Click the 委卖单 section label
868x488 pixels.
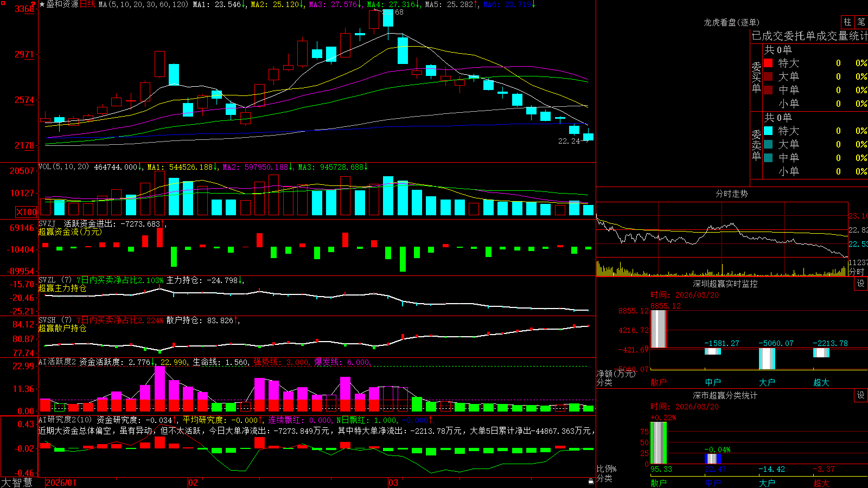click(x=756, y=145)
